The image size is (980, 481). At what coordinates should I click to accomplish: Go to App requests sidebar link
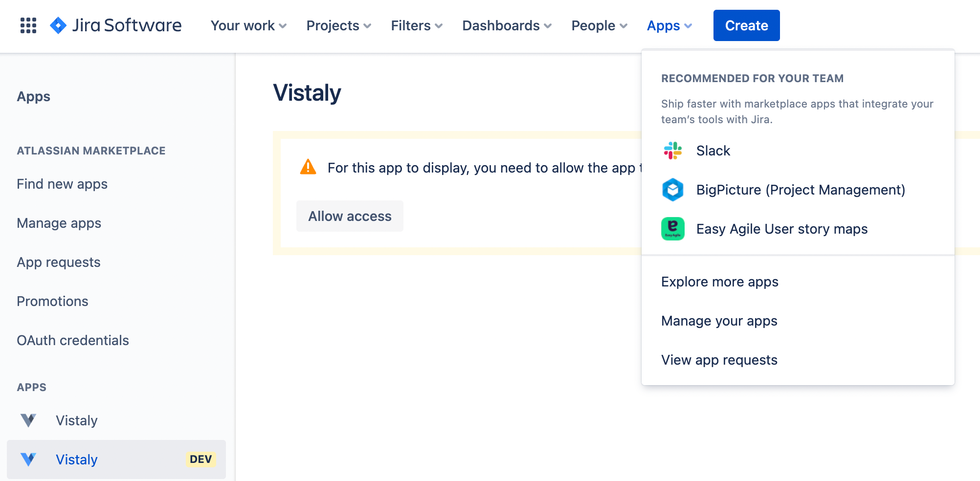[116, 262]
